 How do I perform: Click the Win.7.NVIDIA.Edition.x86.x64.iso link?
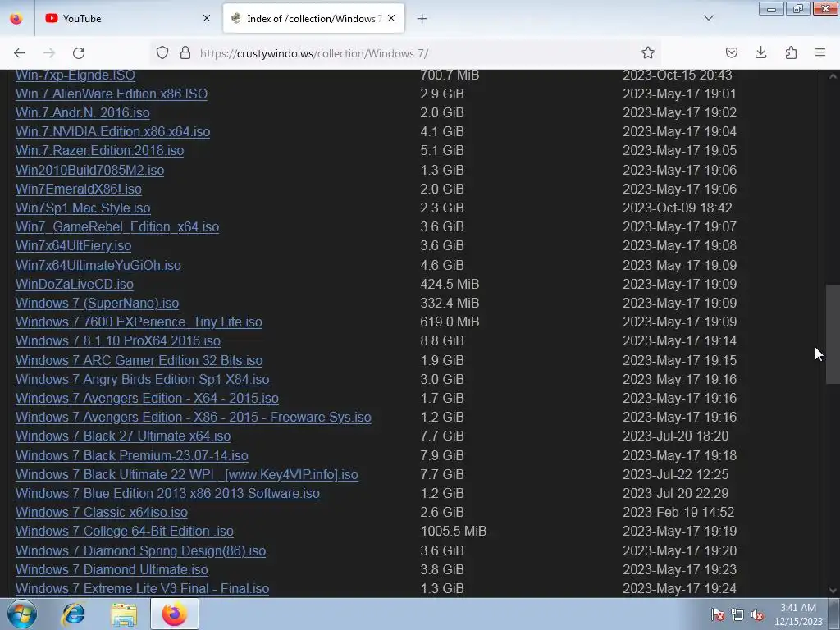tap(112, 132)
